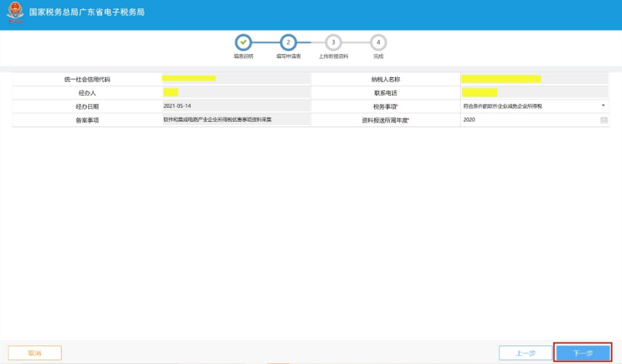Click the year field showing 2020
The width and height of the screenshot is (622, 364).
(534, 120)
